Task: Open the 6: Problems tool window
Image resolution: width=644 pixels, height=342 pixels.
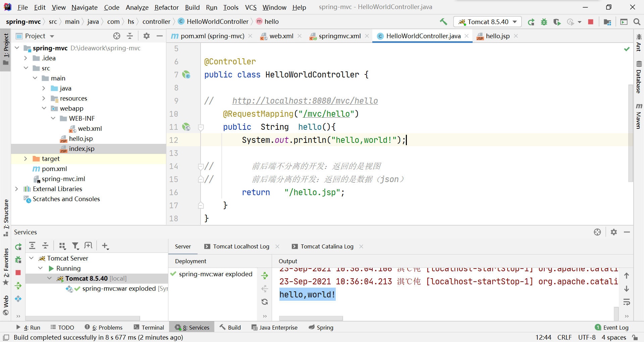Action: (x=103, y=327)
